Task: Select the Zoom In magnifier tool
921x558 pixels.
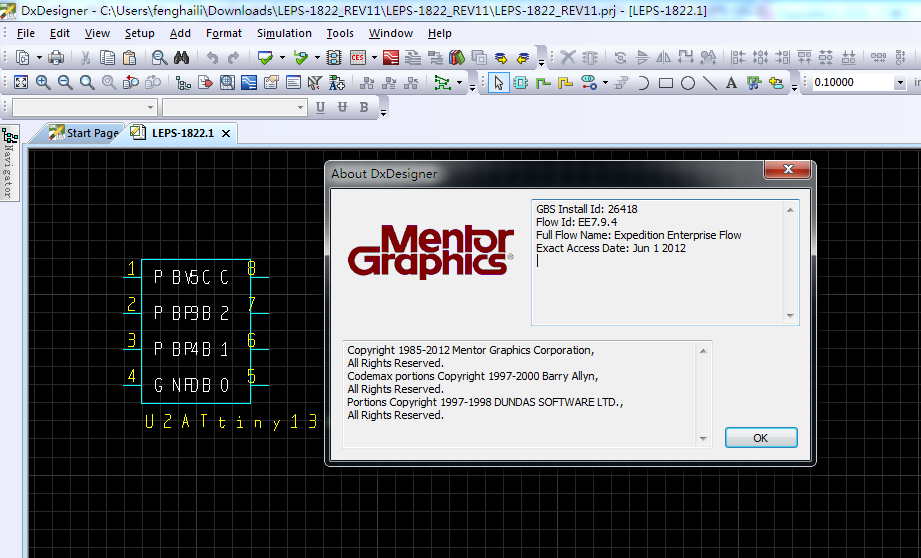Action: click(43, 83)
